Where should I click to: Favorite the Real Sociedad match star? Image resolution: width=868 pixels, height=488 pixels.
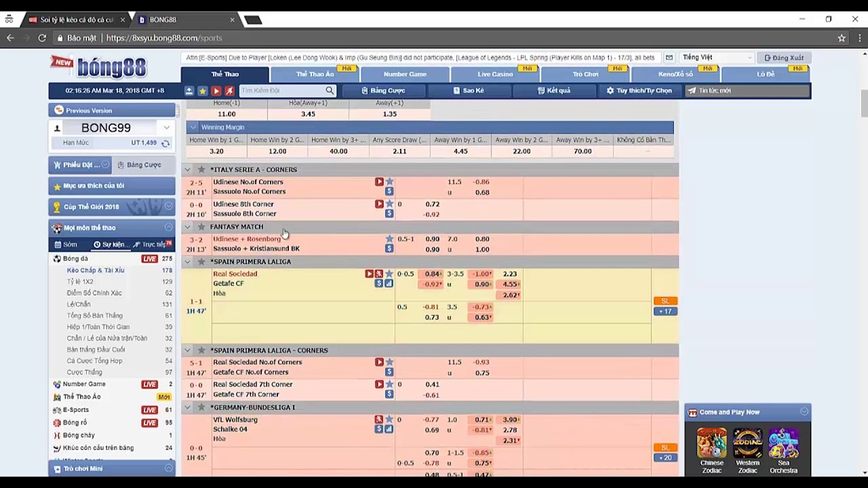389,274
